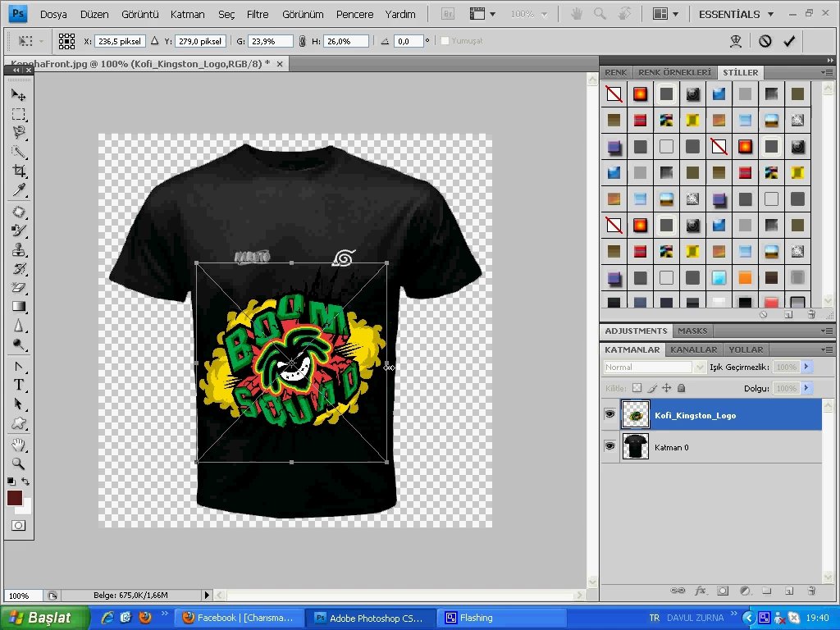840x630 pixels.
Task: Select the Blur tool
Action: (19, 326)
